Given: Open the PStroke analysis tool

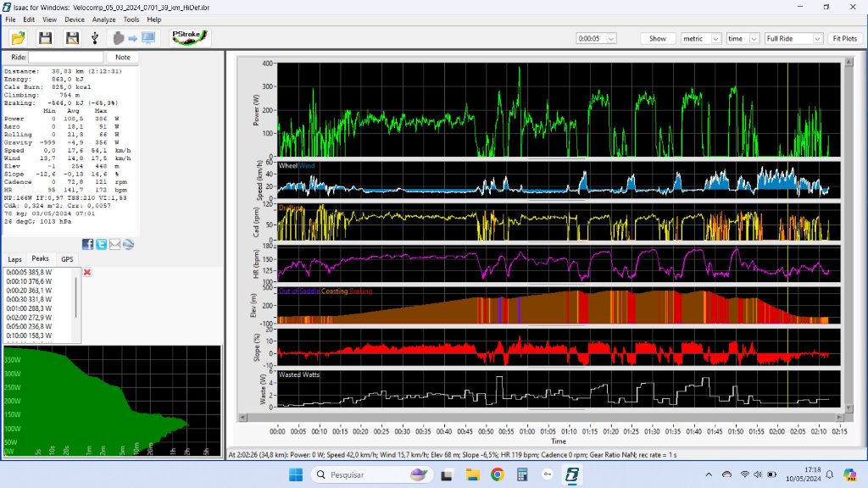Looking at the screenshot, I should pos(189,38).
